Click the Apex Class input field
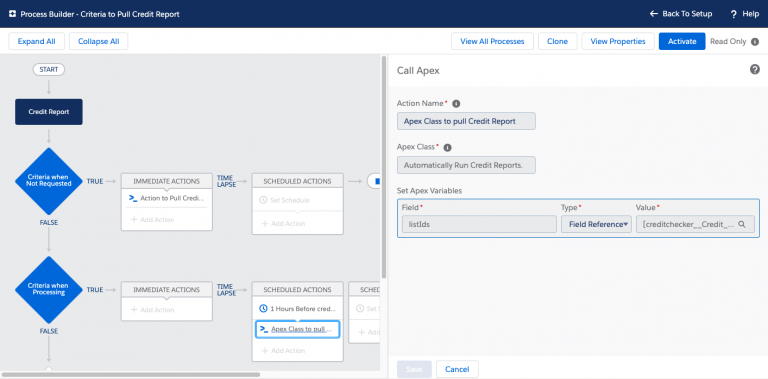The image size is (768, 379). [x=466, y=165]
